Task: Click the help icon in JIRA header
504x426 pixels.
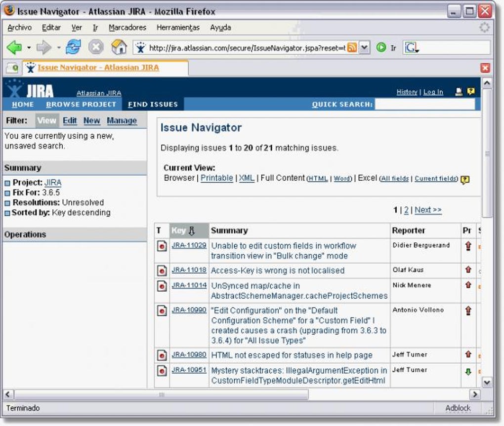Action: [x=470, y=91]
